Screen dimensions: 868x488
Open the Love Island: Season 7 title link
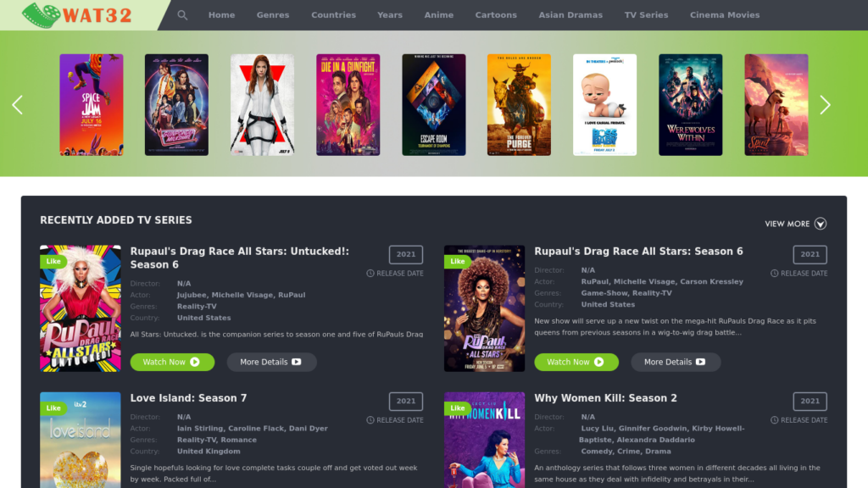(188, 398)
